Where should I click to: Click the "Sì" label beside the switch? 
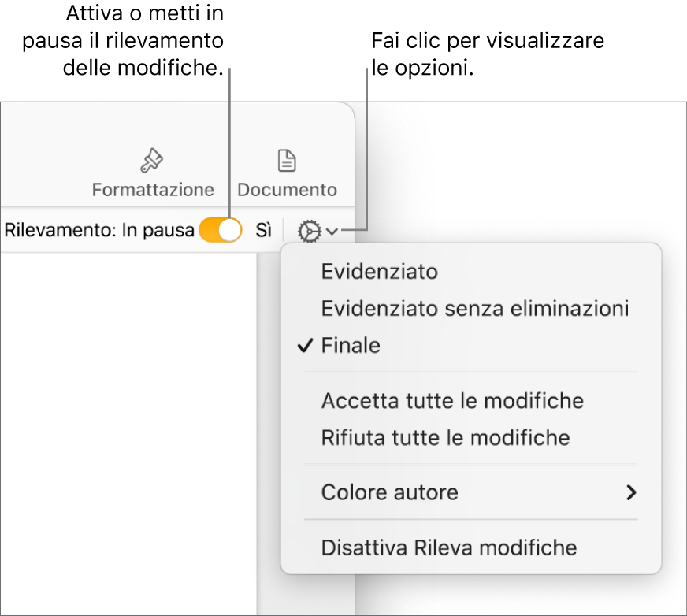(264, 230)
